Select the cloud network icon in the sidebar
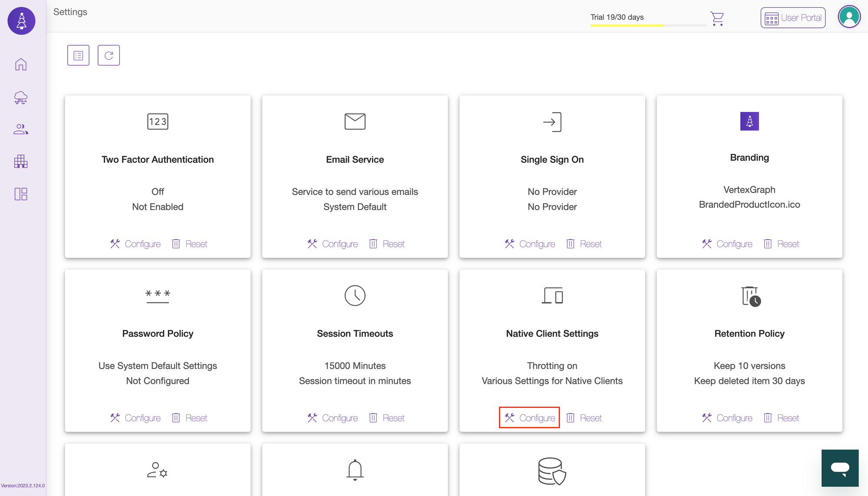 (x=20, y=97)
